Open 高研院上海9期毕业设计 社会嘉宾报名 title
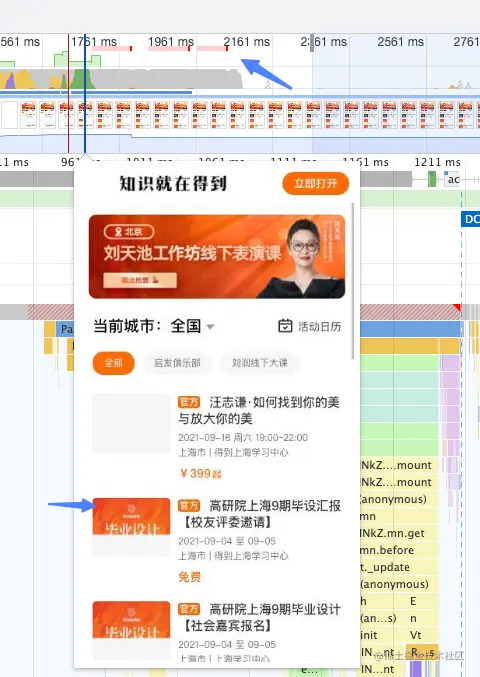This screenshot has height=677, width=480. point(260,617)
